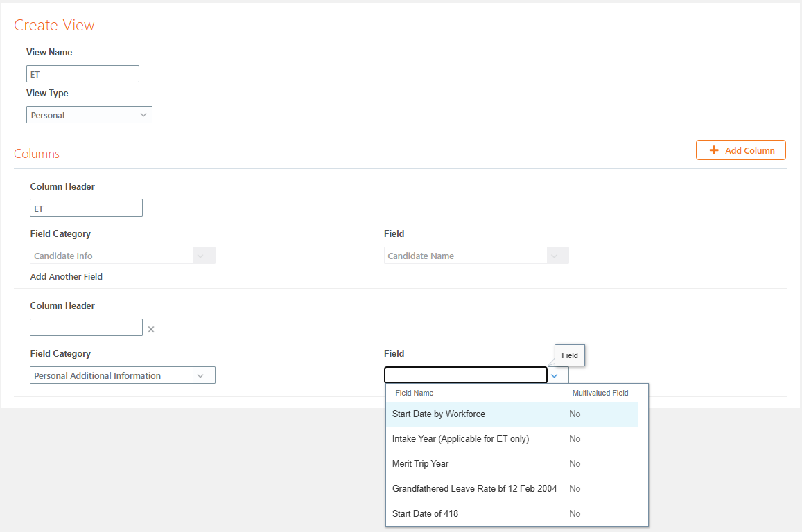Click the Columns section heading

pyautogui.click(x=37, y=154)
